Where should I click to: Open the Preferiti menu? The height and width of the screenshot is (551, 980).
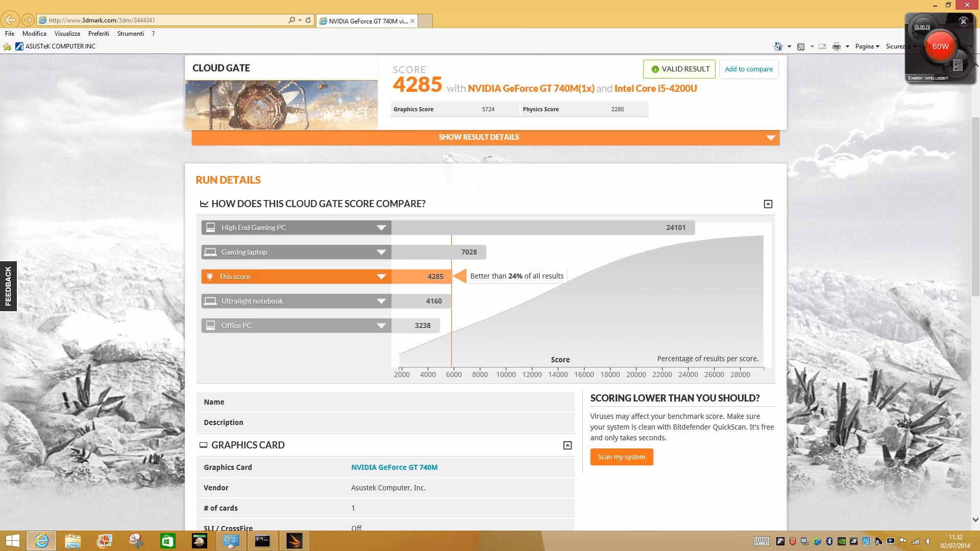click(x=99, y=34)
